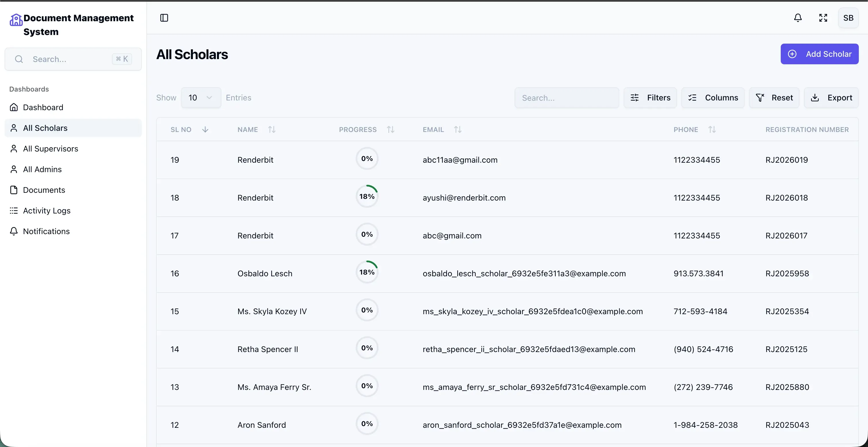Open the notifications bell in header
Screen dimensions: 868x447
tap(798, 18)
